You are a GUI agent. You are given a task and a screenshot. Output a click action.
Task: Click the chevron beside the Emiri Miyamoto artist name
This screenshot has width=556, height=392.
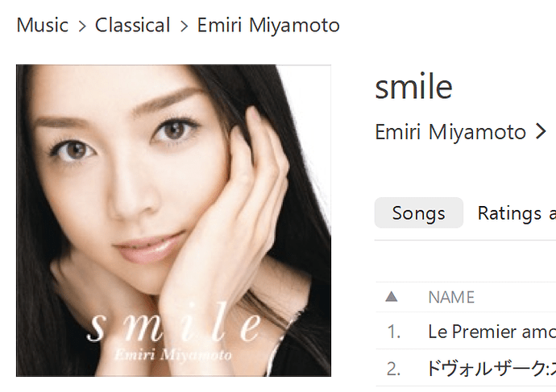pos(541,131)
